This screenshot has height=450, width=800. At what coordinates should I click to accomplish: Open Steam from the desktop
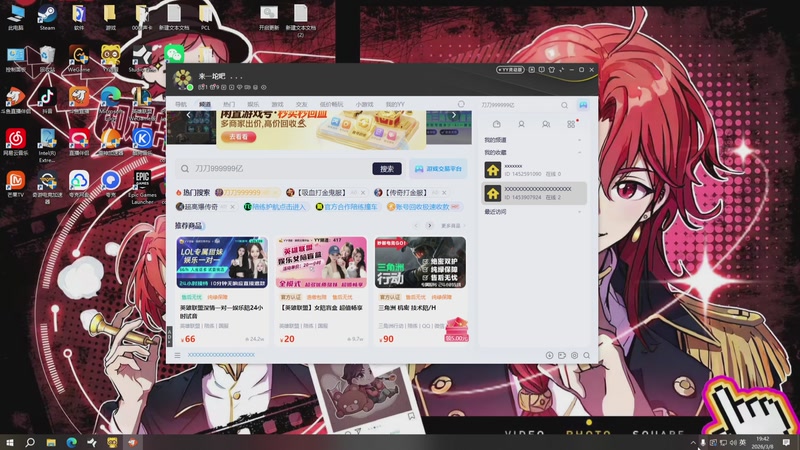click(47, 17)
